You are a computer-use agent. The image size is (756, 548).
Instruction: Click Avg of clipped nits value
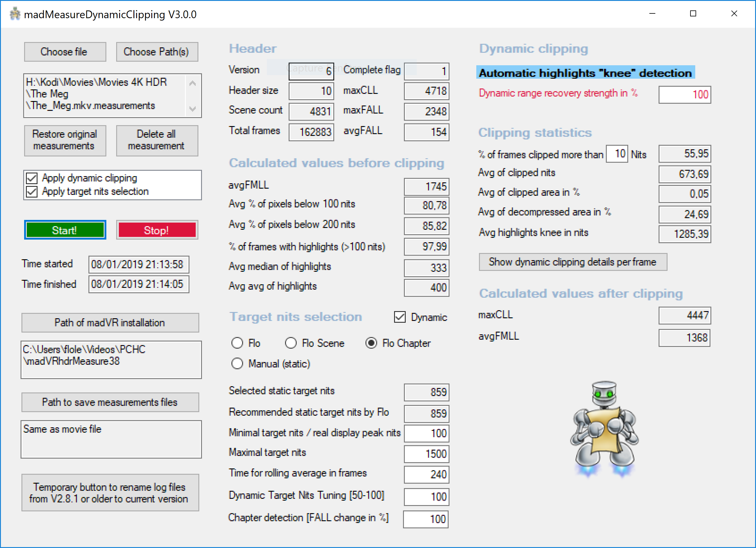(685, 174)
